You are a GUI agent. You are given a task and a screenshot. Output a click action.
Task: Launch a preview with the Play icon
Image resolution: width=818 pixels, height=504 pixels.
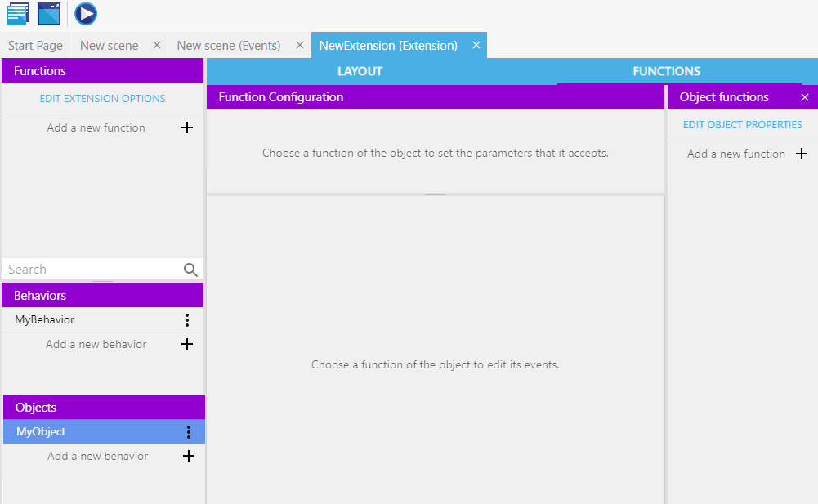[85, 13]
